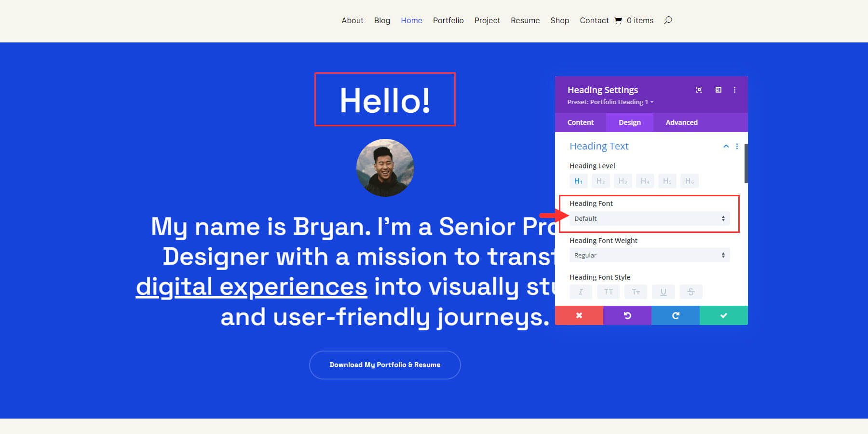Switch to the Content tab
Image resolution: width=868 pixels, height=434 pixels.
pyautogui.click(x=580, y=122)
